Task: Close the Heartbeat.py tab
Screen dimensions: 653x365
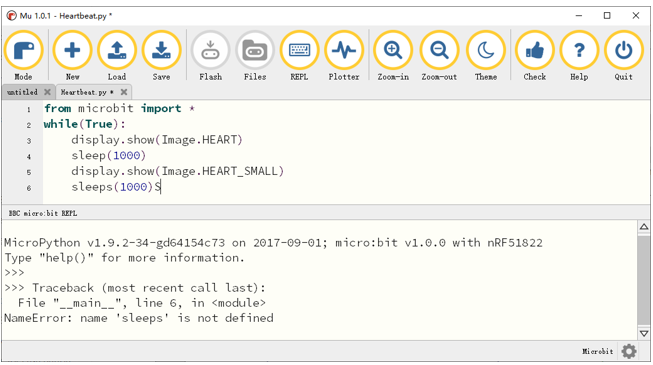Action: point(124,92)
